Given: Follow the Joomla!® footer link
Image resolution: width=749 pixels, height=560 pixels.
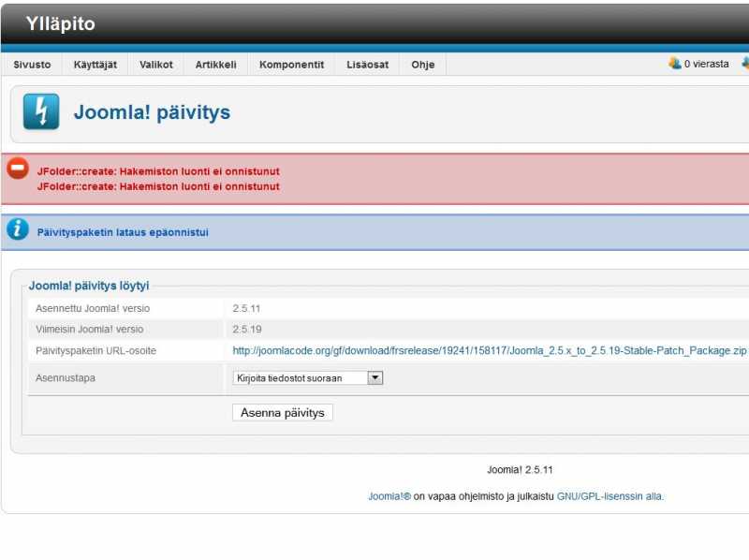Looking at the screenshot, I should pyautogui.click(x=389, y=496).
